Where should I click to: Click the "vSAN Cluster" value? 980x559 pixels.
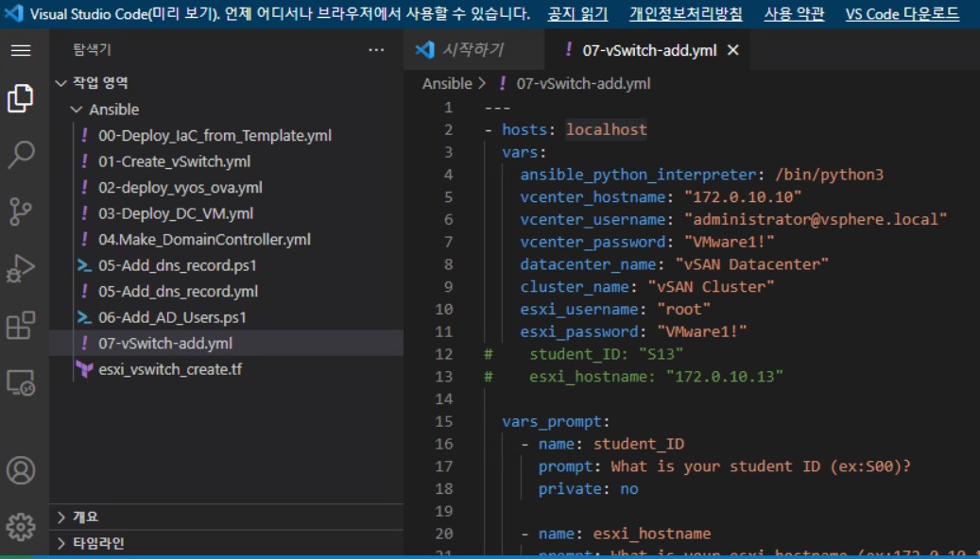pyautogui.click(x=711, y=287)
